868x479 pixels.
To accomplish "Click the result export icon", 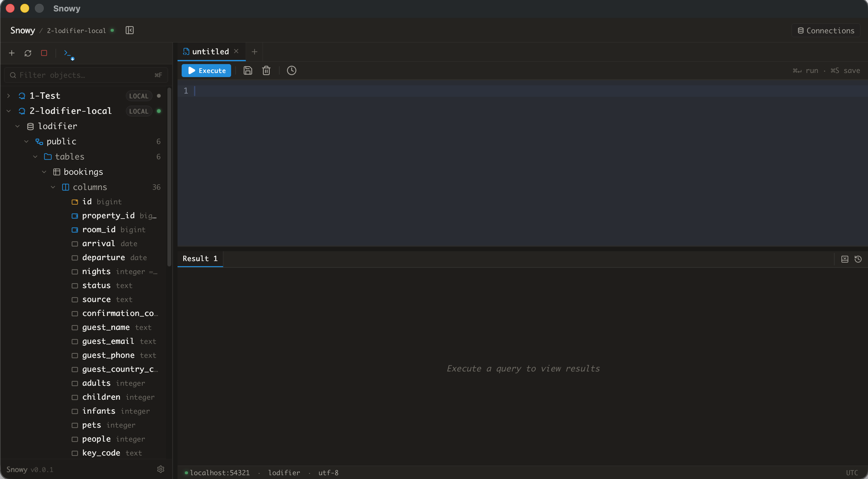I will pos(845,259).
